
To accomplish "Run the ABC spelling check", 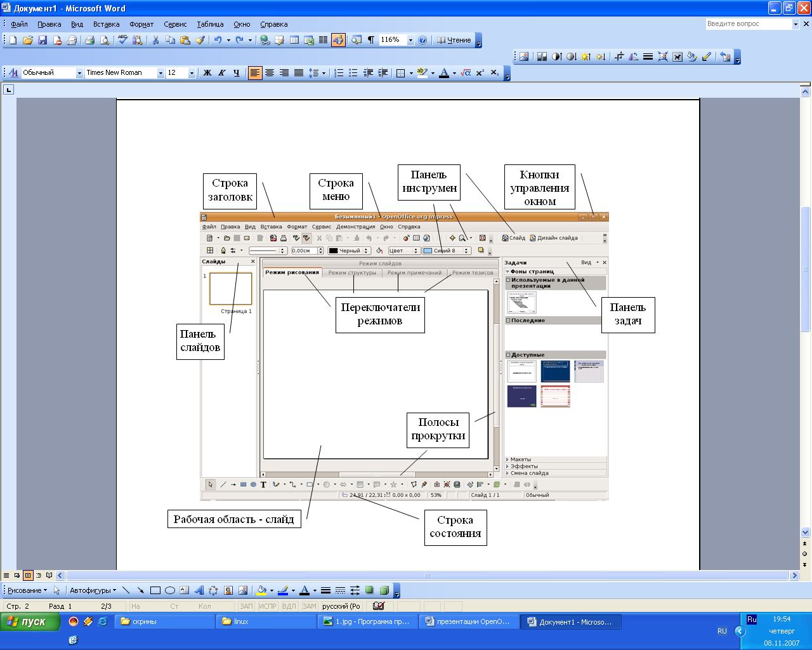I will 122,40.
